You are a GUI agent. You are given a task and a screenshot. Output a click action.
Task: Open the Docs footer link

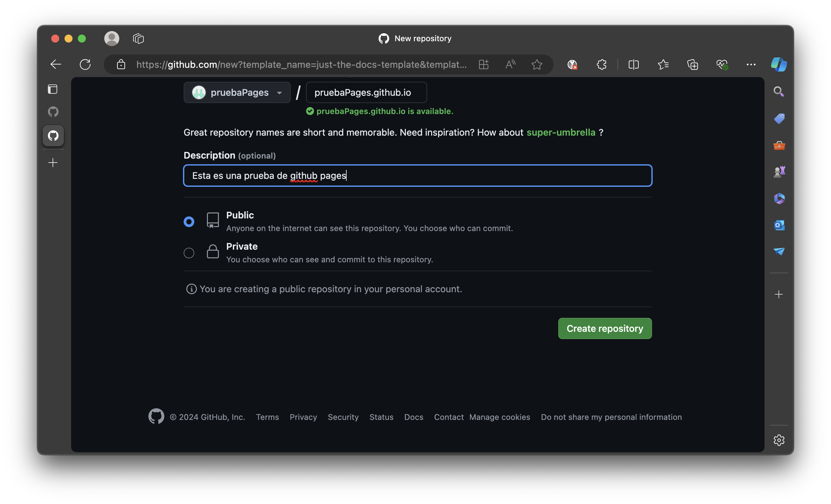coord(414,417)
